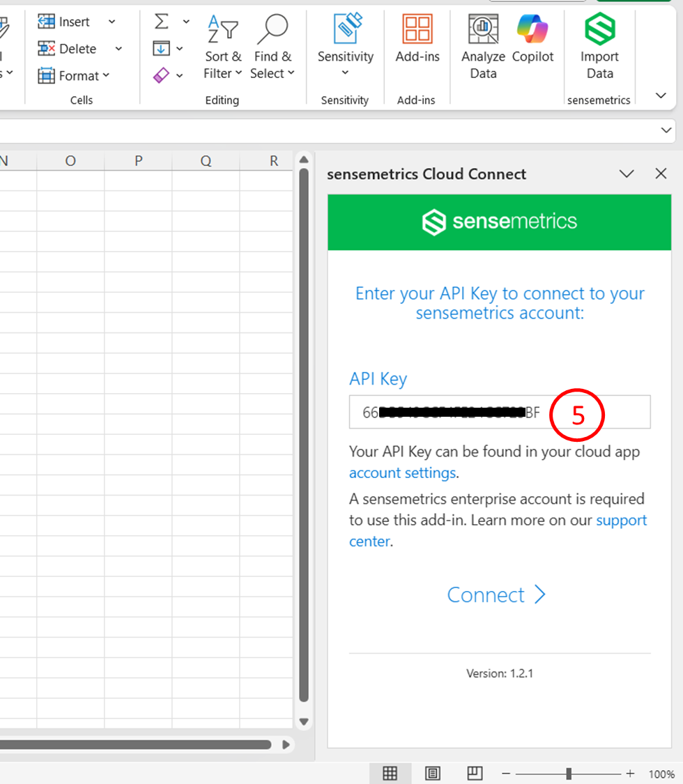This screenshot has width=683, height=784.
Task: Expand the Fill dropdown arrow
Action: click(x=180, y=49)
